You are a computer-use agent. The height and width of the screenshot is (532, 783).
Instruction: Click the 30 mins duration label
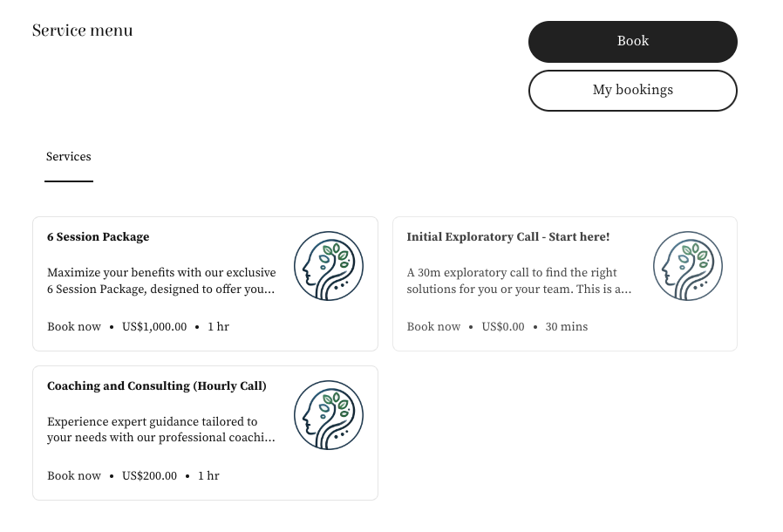(566, 327)
